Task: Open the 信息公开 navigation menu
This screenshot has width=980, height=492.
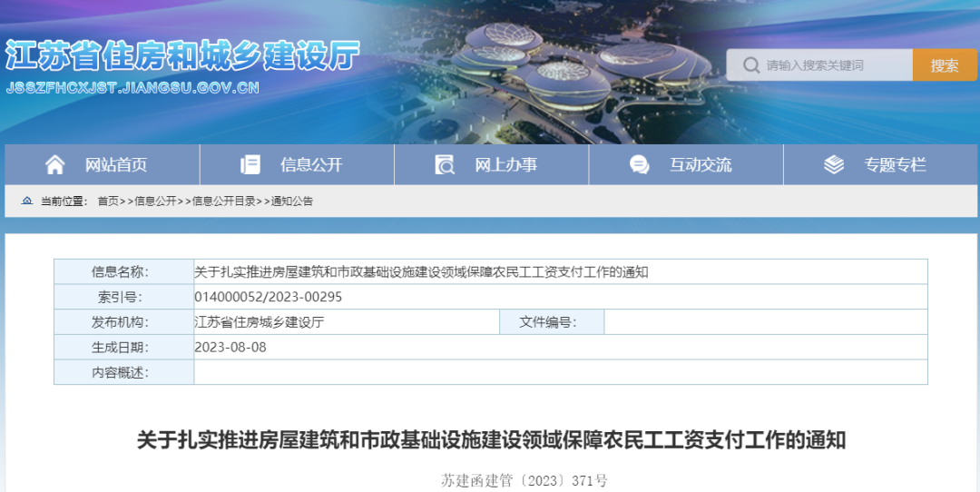Action: 311,164
